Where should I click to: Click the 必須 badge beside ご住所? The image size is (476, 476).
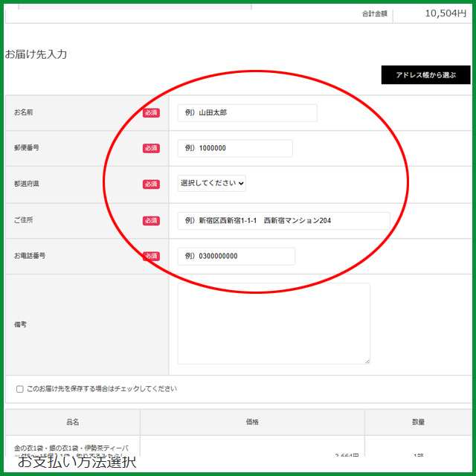(x=151, y=221)
